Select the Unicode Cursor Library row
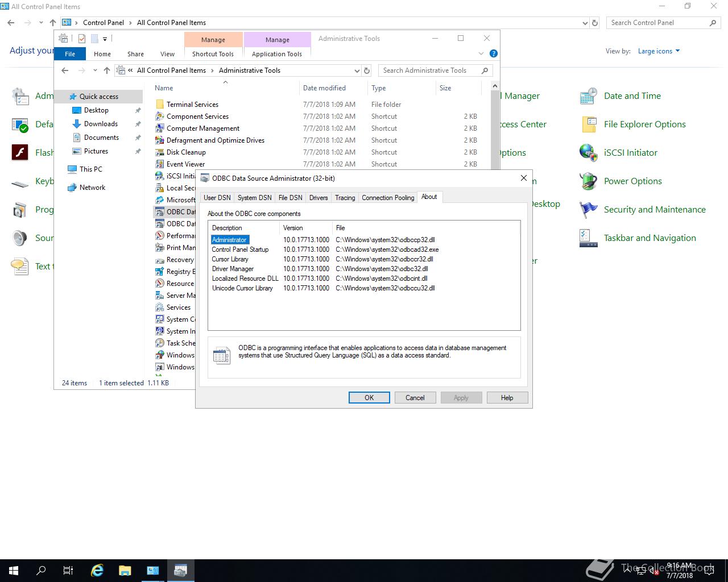This screenshot has height=582, width=728. coord(364,288)
